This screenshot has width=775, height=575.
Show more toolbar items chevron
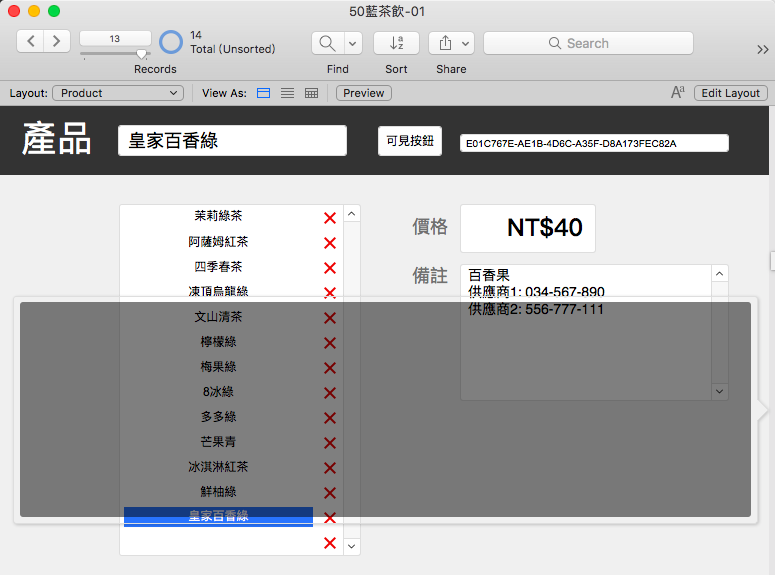(x=763, y=49)
